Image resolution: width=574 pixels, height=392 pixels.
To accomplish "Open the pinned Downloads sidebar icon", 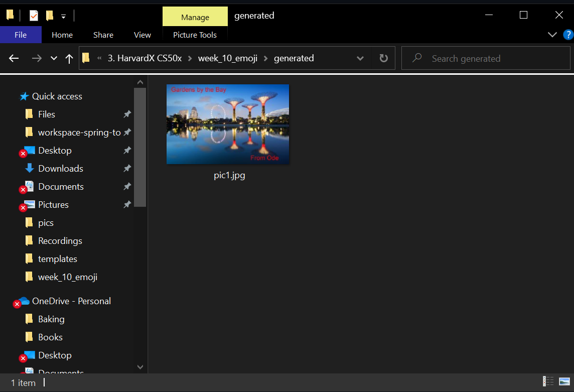I will pos(29,168).
